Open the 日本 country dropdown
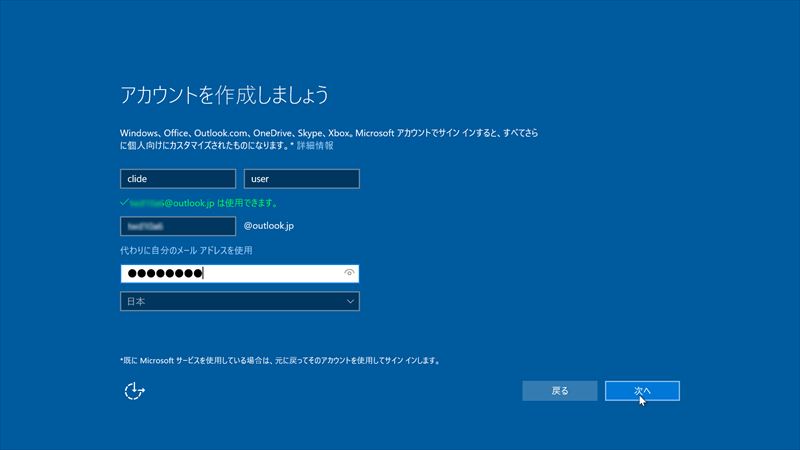The image size is (800, 450). 240,302
